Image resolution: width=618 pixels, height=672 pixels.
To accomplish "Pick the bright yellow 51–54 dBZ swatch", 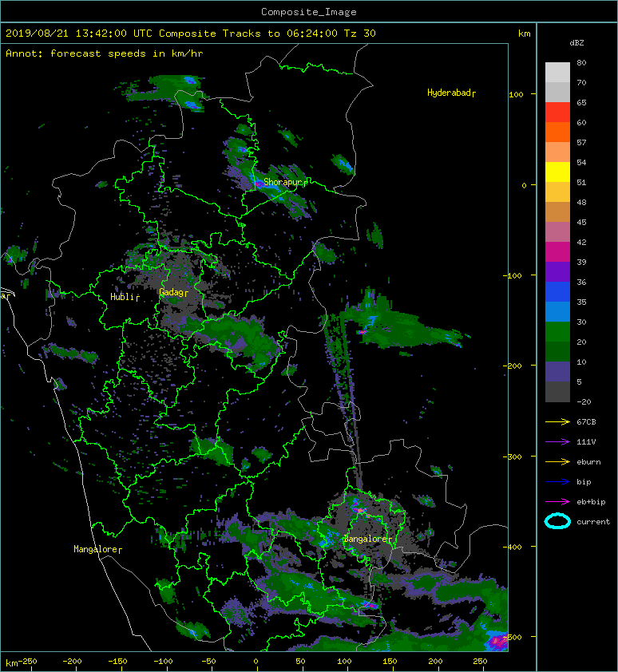I will pos(557,172).
